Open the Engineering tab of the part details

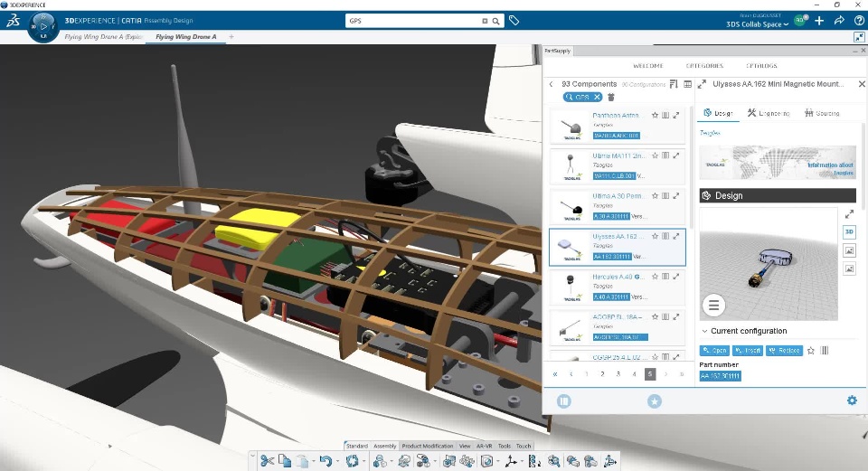(769, 113)
